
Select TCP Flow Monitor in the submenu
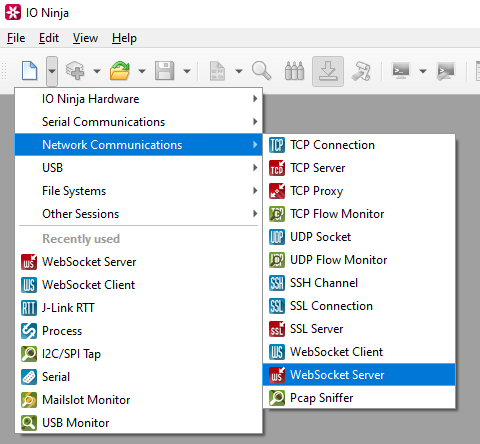tap(359, 214)
